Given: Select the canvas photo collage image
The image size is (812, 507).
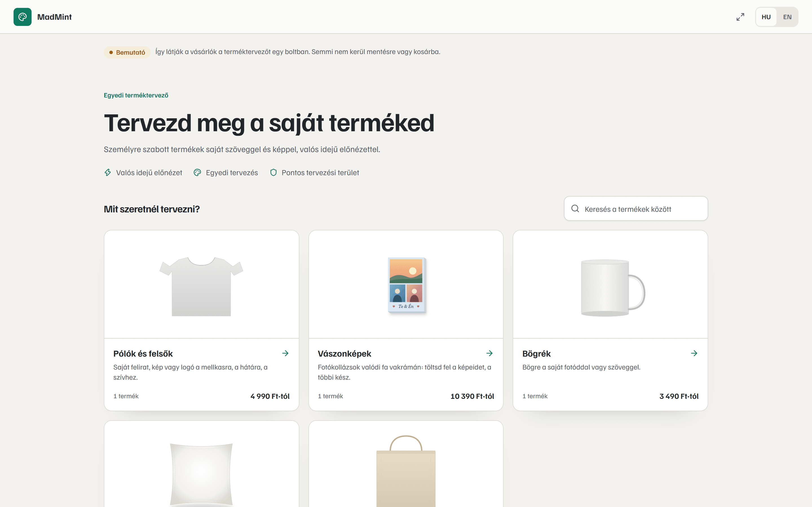Looking at the screenshot, I should 406,285.
